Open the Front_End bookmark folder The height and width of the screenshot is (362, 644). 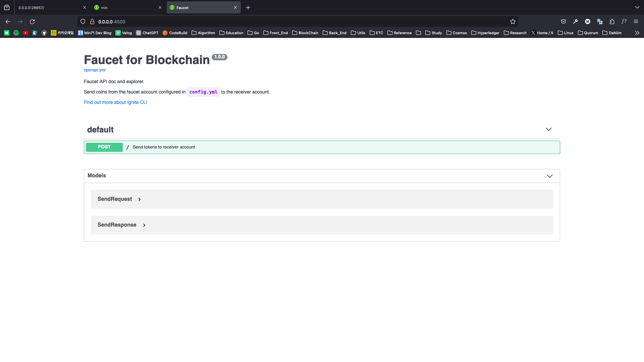pos(276,33)
